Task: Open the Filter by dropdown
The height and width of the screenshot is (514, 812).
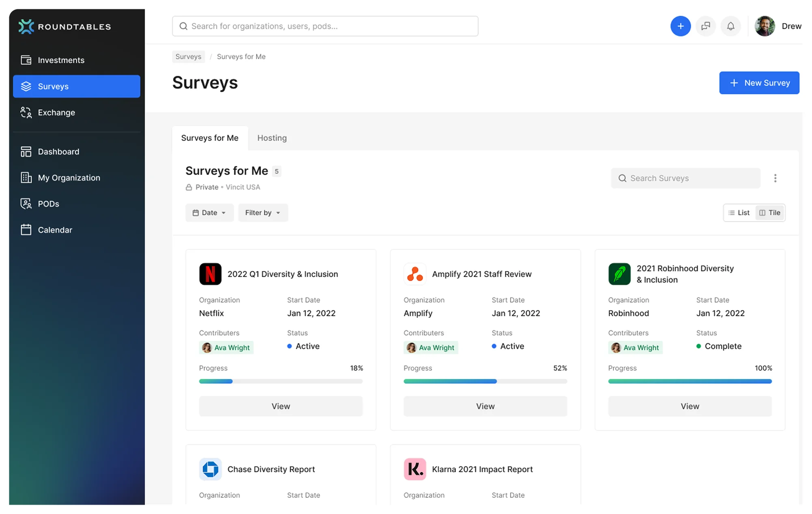Action: [x=263, y=213]
